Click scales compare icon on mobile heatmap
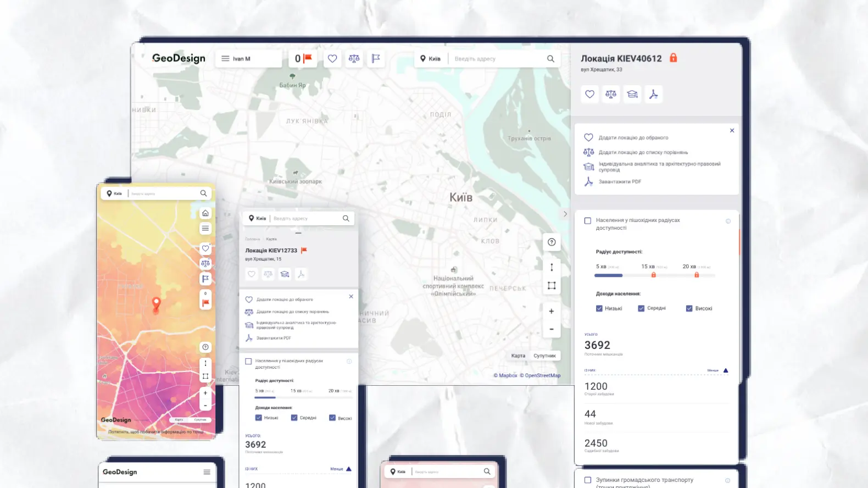The height and width of the screenshot is (488, 868). point(205,264)
